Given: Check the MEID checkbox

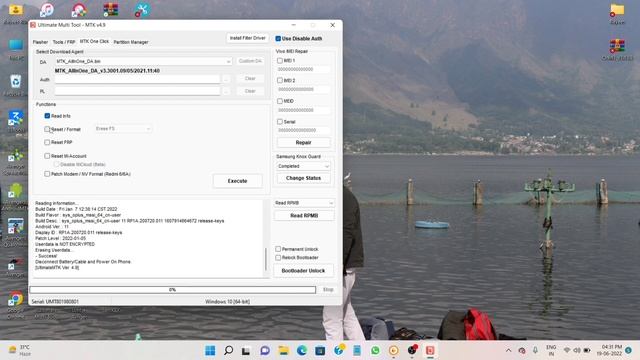Looking at the screenshot, I should tap(280, 101).
